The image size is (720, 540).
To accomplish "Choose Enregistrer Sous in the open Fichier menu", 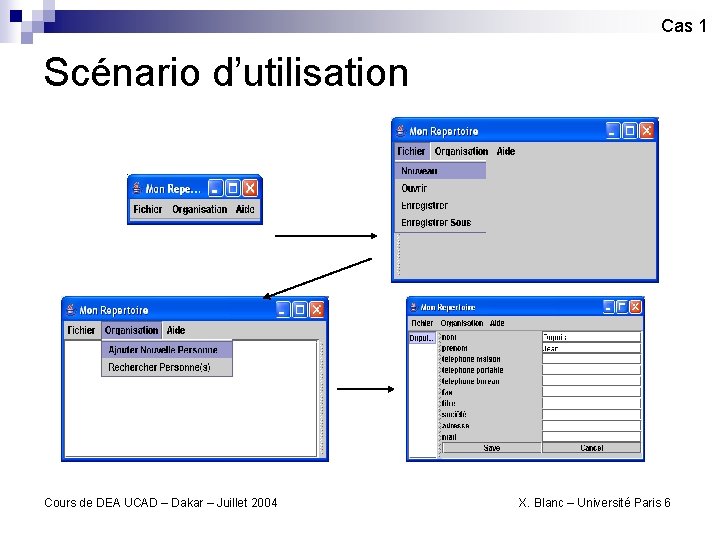I will tap(440, 223).
